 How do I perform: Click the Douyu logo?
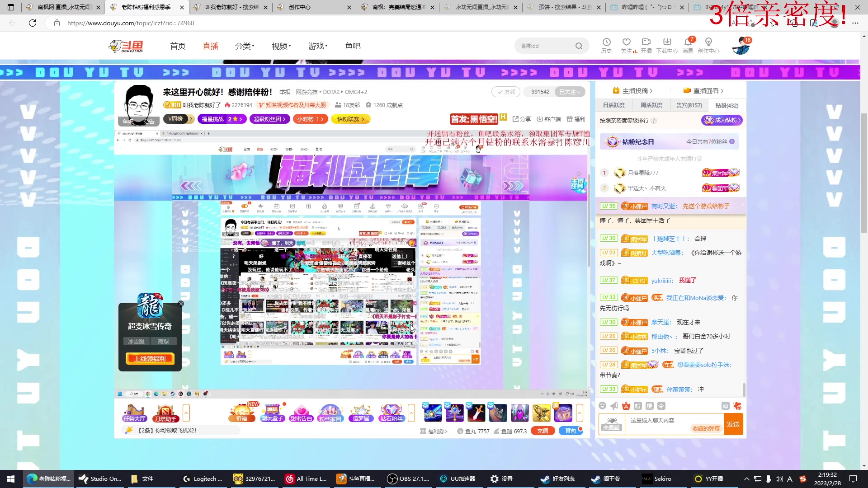pos(126,46)
